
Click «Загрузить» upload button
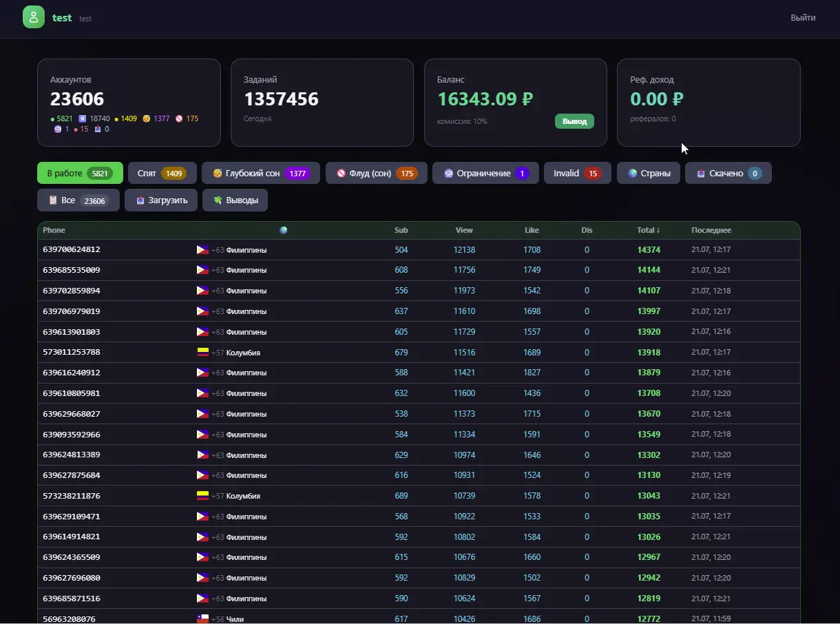click(x=161, y=200)
